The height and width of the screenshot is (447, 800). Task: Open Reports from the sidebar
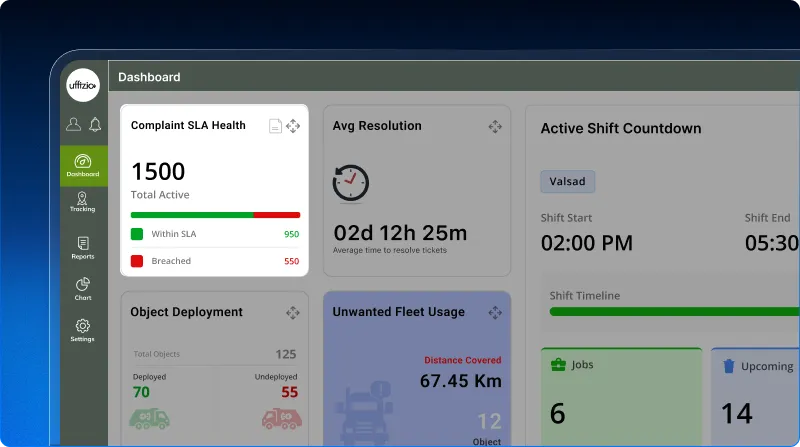(83, 249)
